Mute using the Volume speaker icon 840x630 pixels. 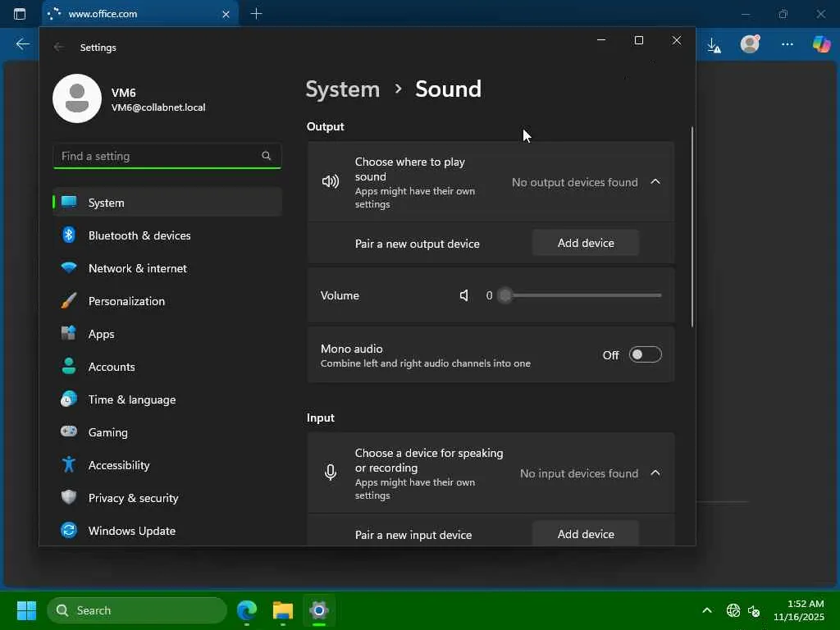[x=464, y=295]
